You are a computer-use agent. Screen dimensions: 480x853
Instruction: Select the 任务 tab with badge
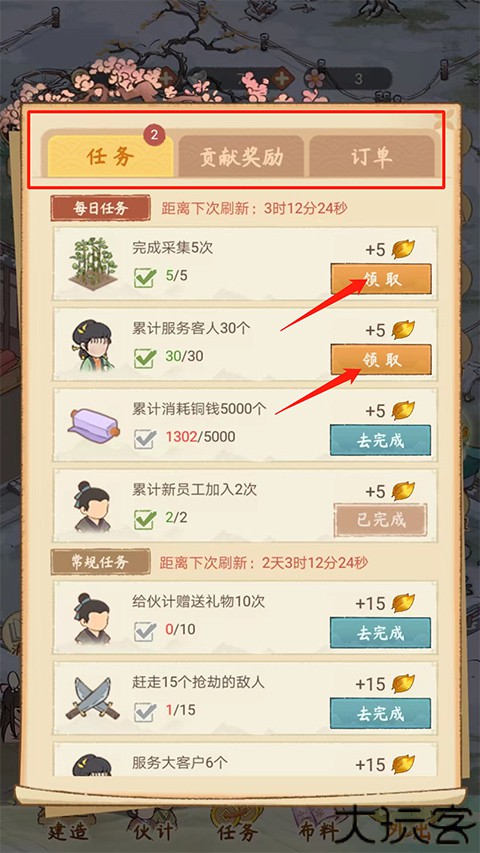(110, 156)
